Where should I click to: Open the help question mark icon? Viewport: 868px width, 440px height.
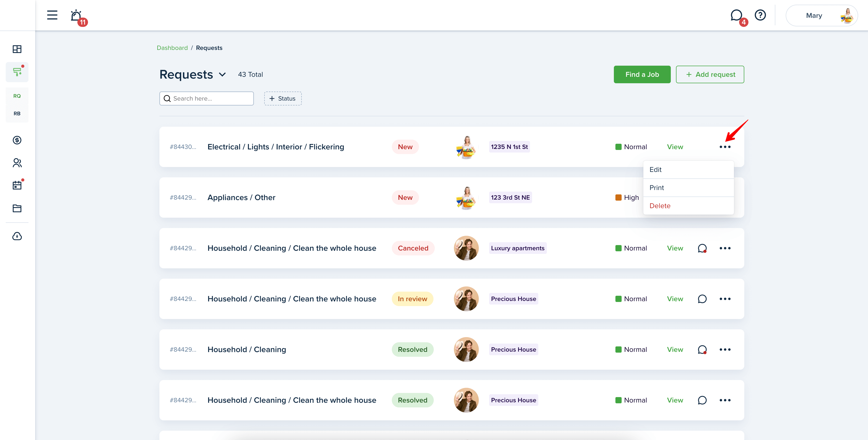coord(760,15)
